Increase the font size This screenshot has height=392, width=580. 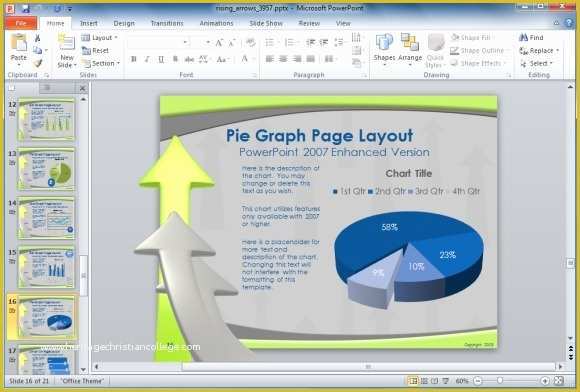pos(219,43)
